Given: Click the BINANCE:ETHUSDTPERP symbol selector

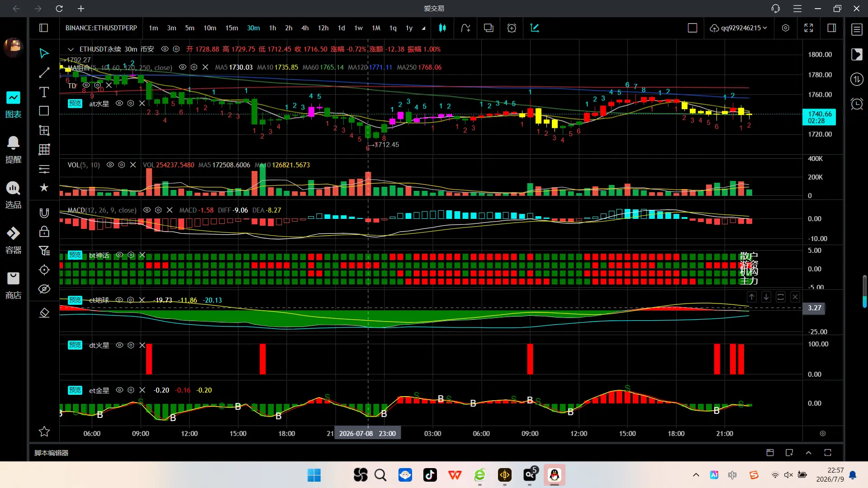Looking at the screenshot, I should [101, 28].
